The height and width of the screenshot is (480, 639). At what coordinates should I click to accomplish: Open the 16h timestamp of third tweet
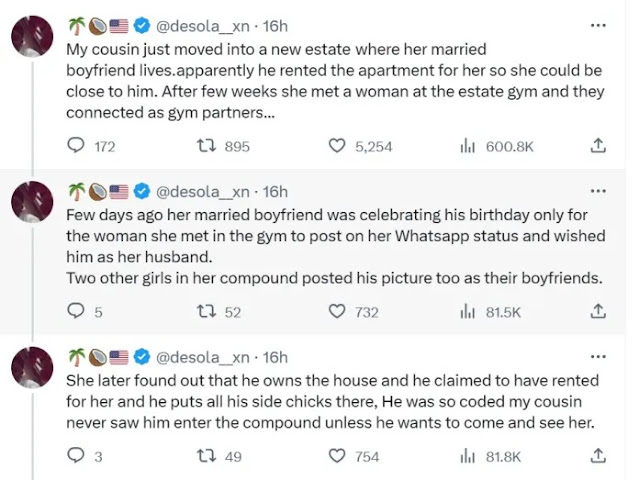coord(274,357)
